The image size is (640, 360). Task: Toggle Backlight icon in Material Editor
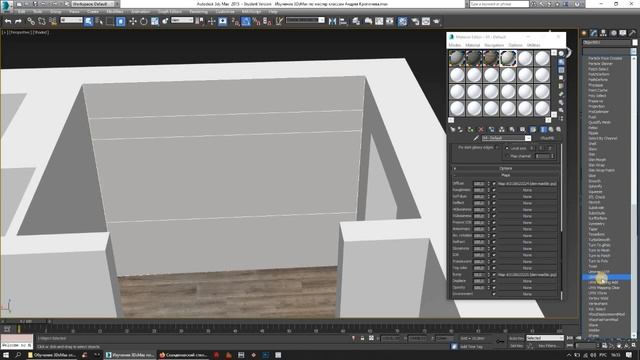pos(562,62)
